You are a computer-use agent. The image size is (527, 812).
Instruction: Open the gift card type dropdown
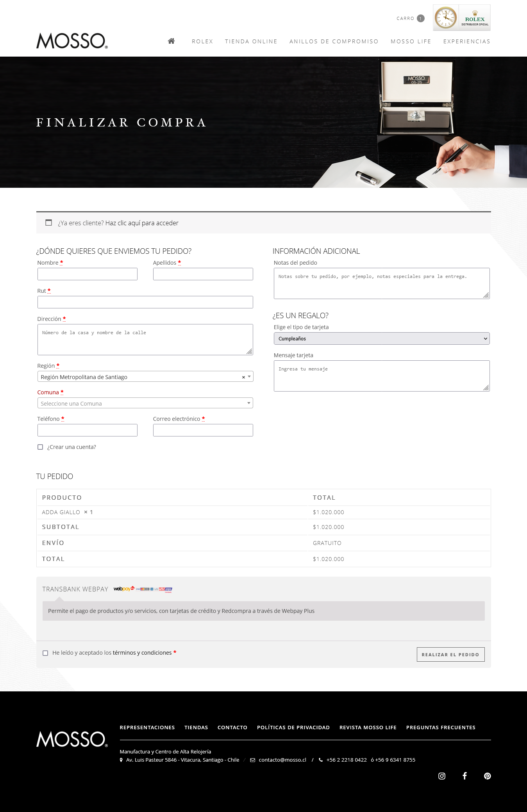click(381, 338)
